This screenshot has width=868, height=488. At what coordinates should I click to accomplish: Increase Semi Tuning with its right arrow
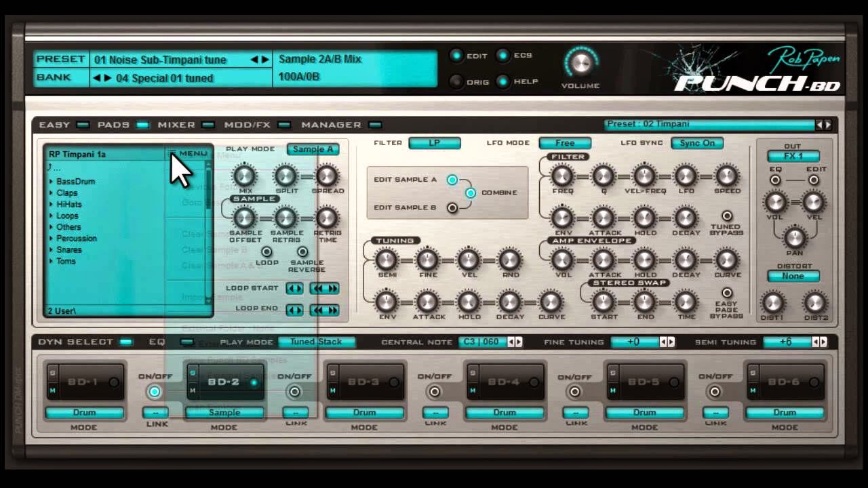(823, 342)
